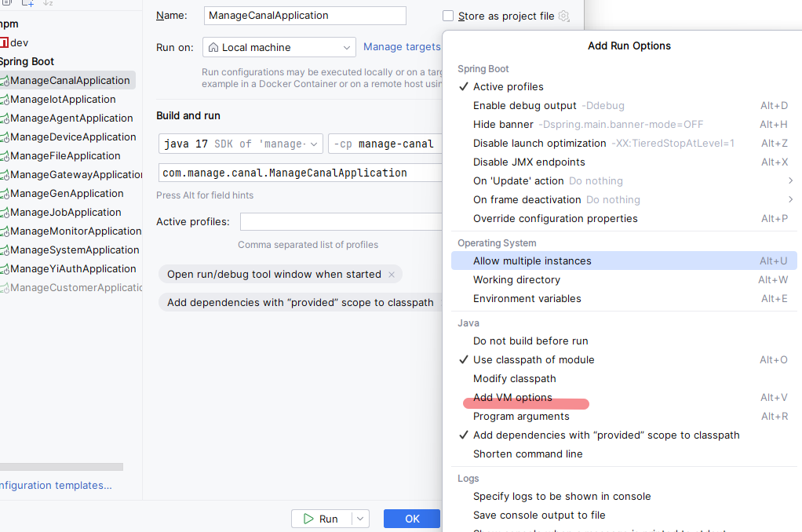Select ManageMonitorApplication configuration
This screenshot has width=802, height=532.
[71, 231]
